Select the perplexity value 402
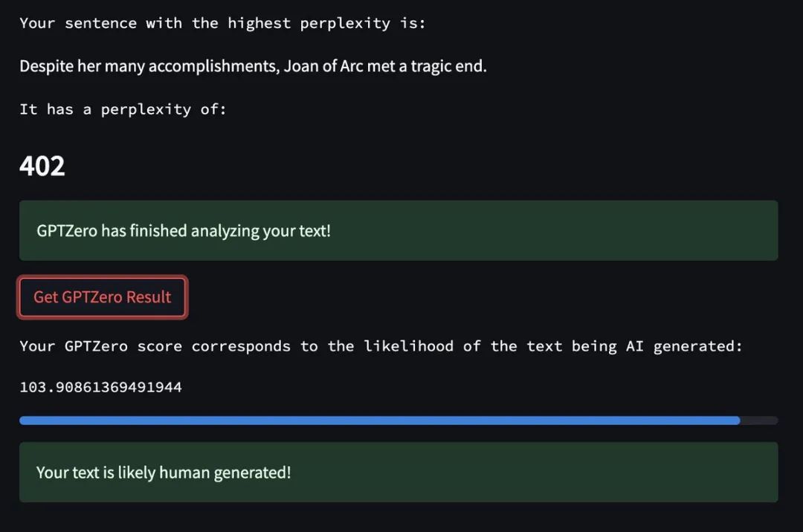 click(x=42, y=166)
